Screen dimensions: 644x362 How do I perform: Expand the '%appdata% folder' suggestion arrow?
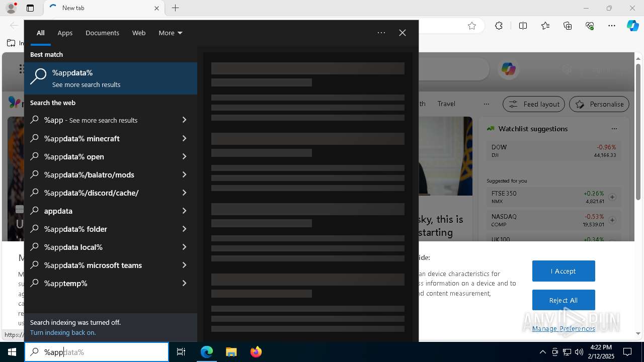pos(184,229)
